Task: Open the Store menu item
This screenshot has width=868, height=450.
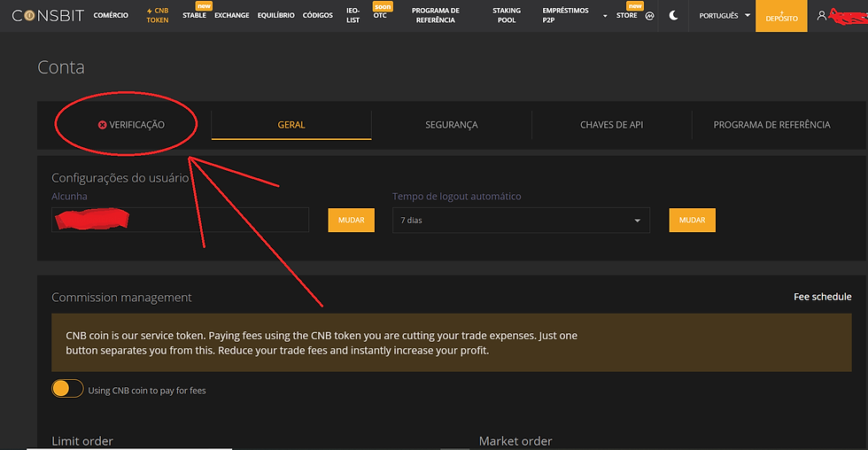Action: [627, 15]
